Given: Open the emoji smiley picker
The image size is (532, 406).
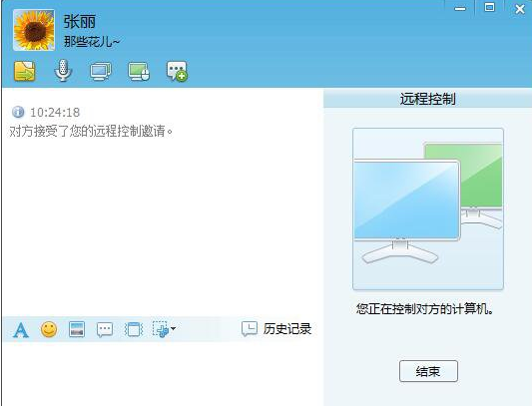Looking at the screenshot, I should 49,329.
